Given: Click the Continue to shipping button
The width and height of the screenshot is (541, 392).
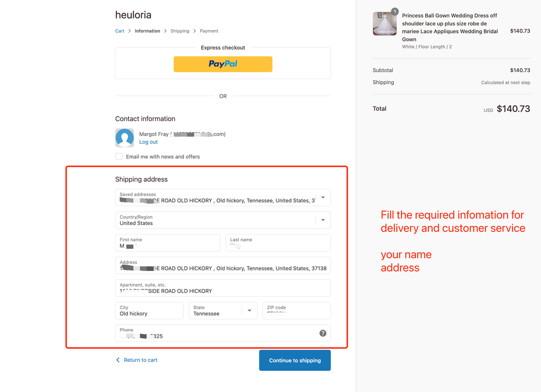Looking at the screenshot, I should [x=295, y=360].
